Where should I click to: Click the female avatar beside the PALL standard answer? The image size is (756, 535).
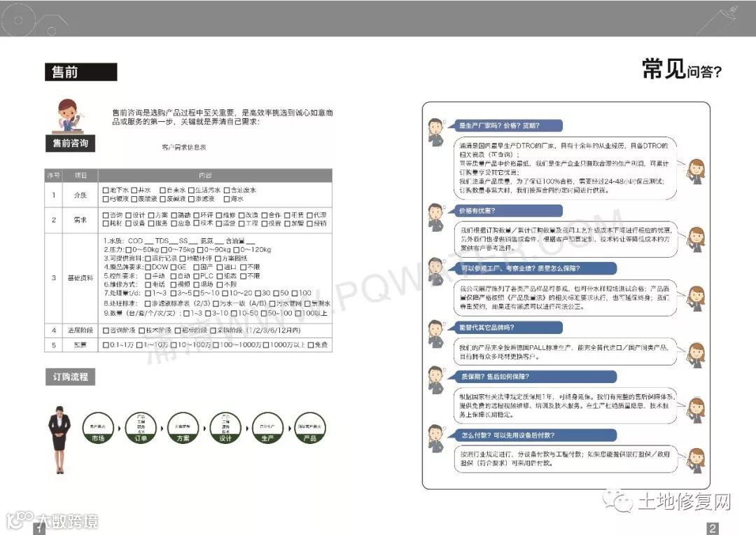pos(696,356)
